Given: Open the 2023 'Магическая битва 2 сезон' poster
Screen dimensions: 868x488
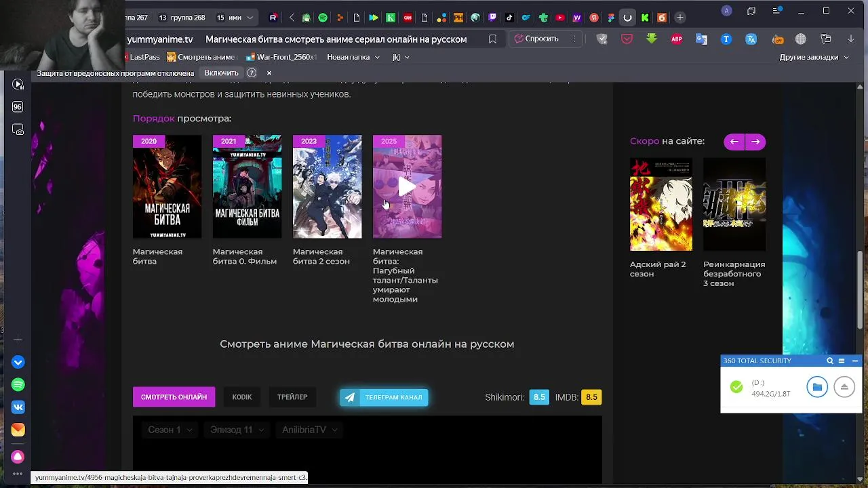Looking at the screenshot, I should click(x=327, y=186).
